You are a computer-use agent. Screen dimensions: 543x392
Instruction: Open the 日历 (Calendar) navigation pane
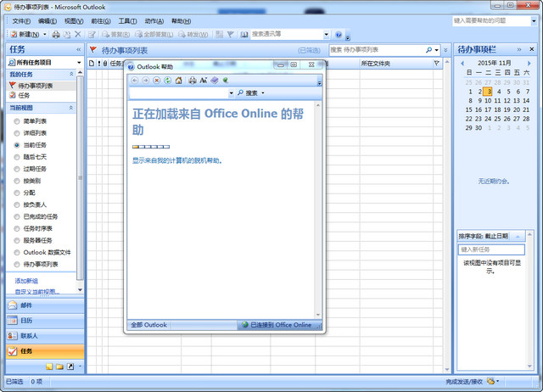[x=45, y=321]
